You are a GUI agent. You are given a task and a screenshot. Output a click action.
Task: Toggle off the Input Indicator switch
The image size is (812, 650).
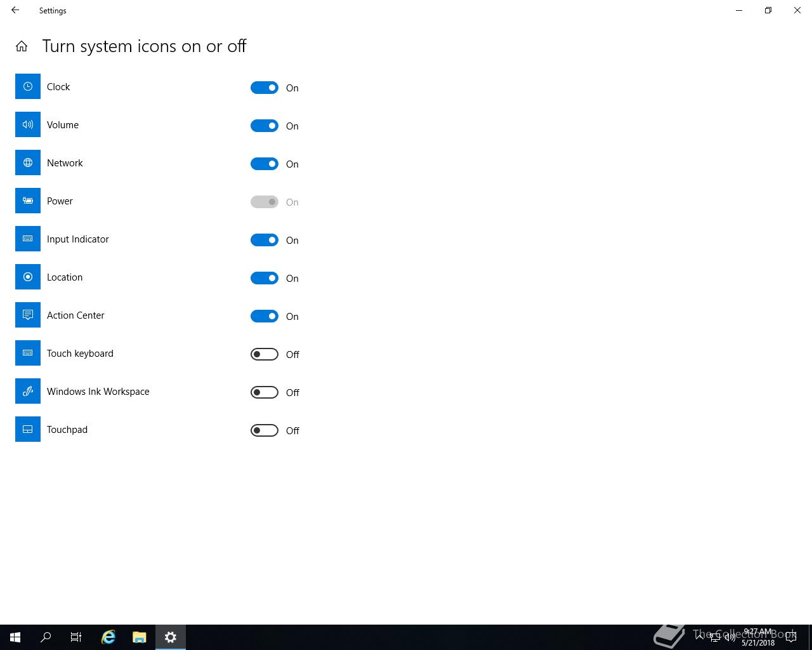(x=265, y=240)
